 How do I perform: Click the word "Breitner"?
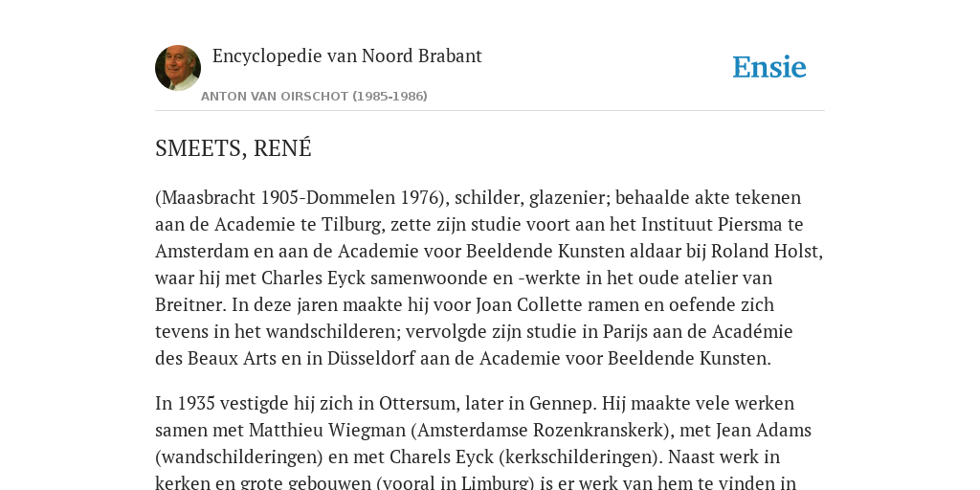click(x=190, y=305)
